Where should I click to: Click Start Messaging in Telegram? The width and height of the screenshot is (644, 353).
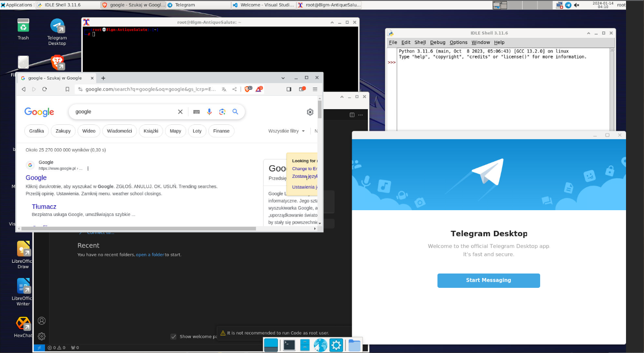[x=488, y=280]
